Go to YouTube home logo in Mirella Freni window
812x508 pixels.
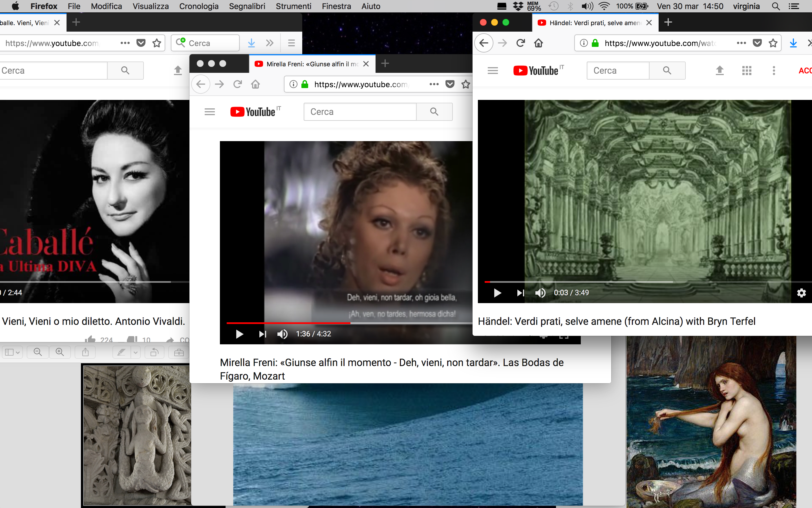253,112
